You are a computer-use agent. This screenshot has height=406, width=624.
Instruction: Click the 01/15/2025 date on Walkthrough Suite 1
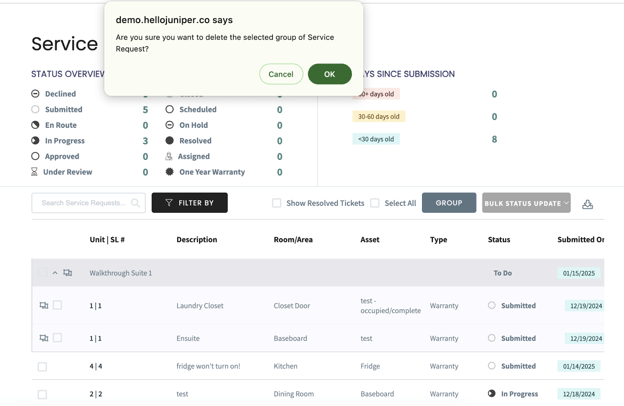(x=579, y=273)
